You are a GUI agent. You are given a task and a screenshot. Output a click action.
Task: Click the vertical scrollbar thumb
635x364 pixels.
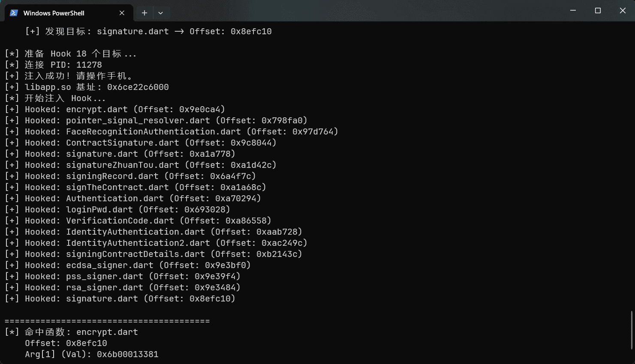click(632, 330)
